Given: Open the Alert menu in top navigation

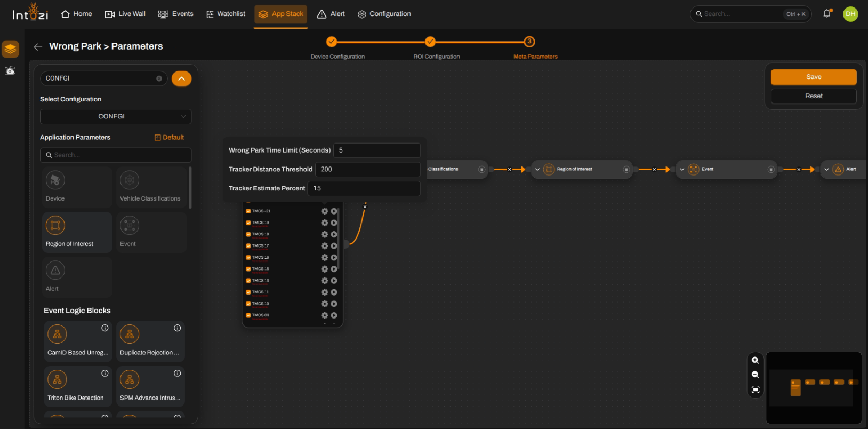Looking at the screenshot, I should coord(331,14).
